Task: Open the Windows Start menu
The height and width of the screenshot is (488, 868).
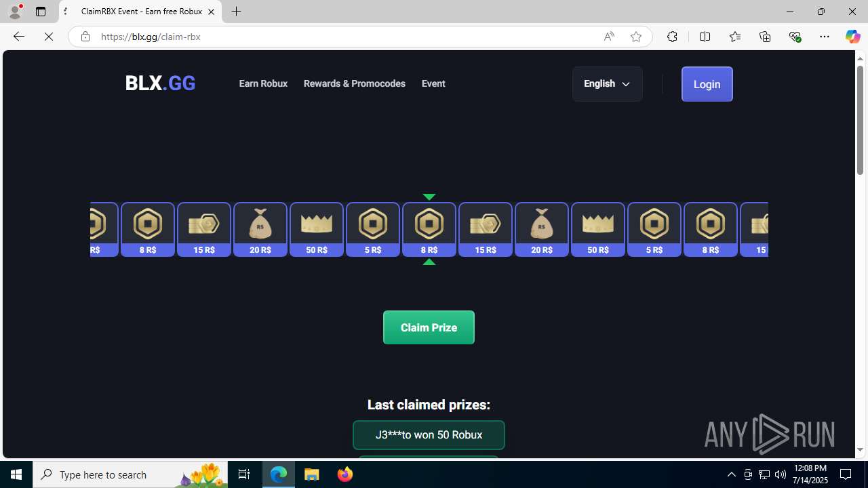Action: pos(16,474)
